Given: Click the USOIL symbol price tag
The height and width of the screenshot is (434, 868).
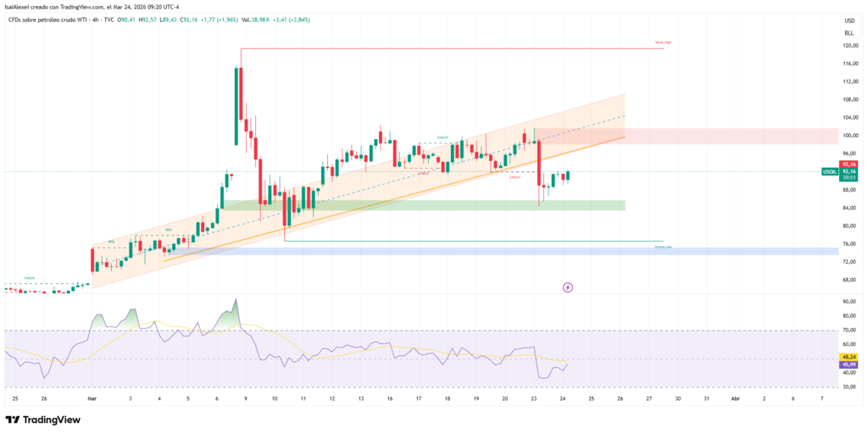Looking at the screenshot, I should [830, 171].
